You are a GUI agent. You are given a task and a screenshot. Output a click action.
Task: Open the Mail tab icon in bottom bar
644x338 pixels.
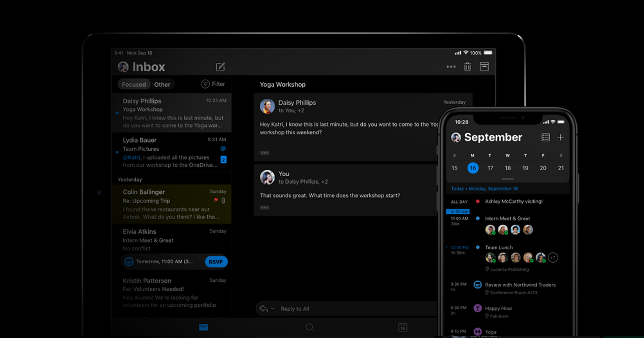coord(203,327)
